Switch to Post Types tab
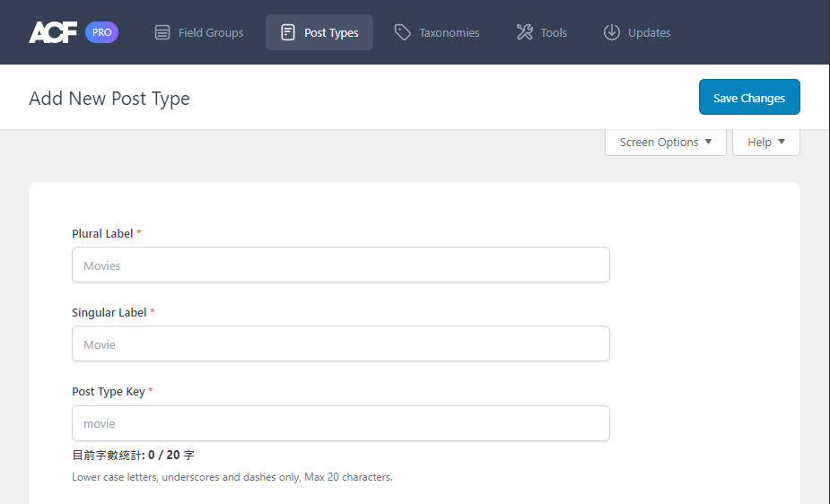Image resolution: width=830 pixels, height=504 pixels. [319, 32]
